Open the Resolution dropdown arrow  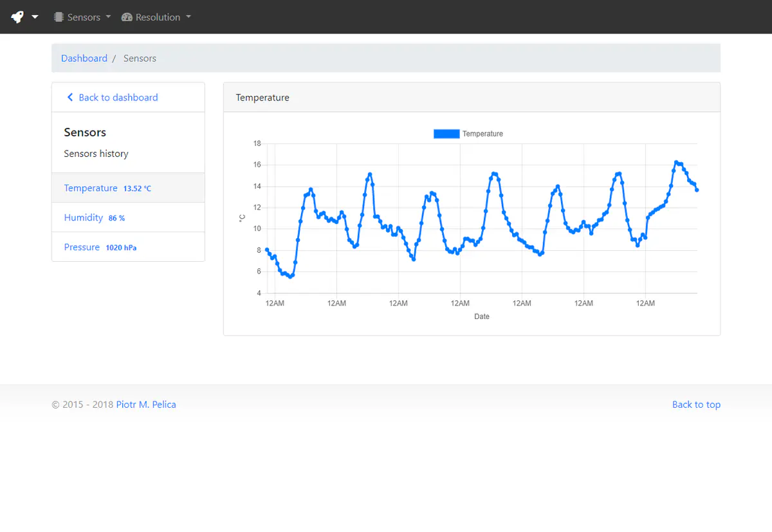188,17
